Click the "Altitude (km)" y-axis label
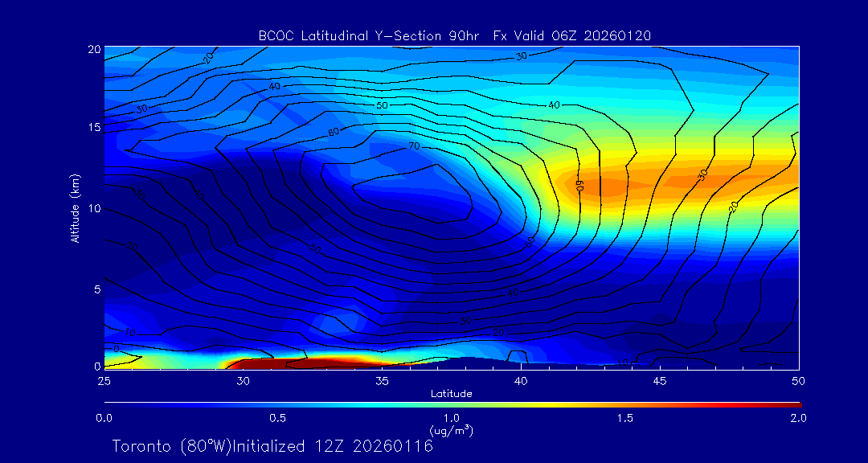868x463 pixels. (x=75, y=207)
